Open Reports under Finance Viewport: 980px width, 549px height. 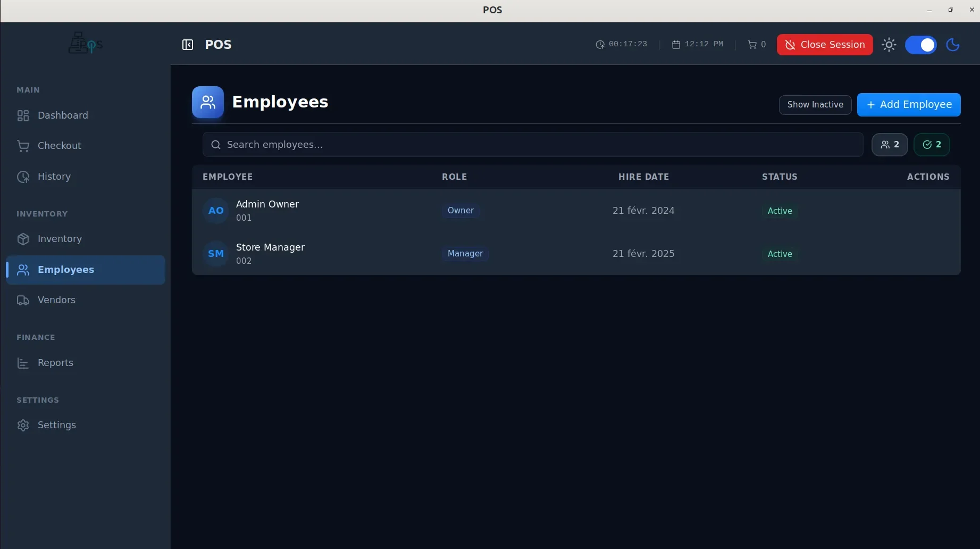[86, 363]
